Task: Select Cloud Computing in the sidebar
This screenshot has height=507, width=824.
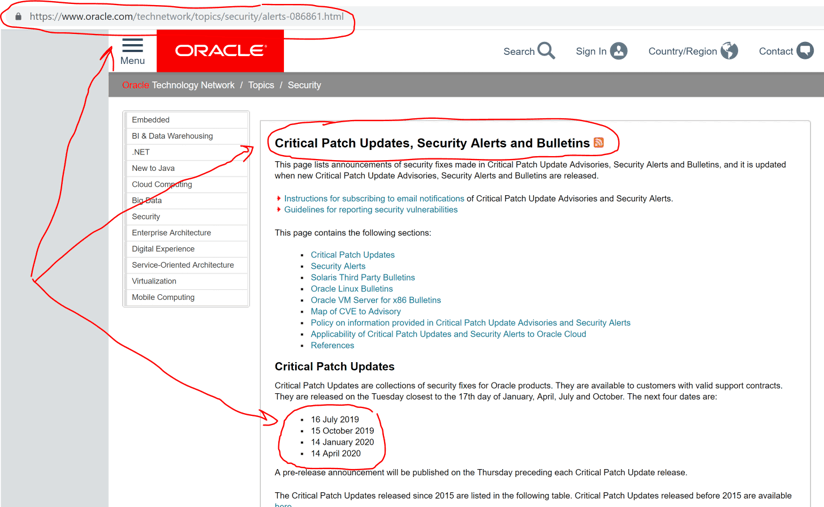Action: [187, 184]
